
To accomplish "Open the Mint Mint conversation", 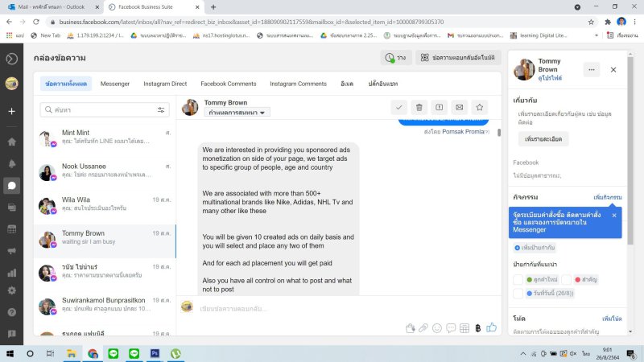I will pos(105,137).
